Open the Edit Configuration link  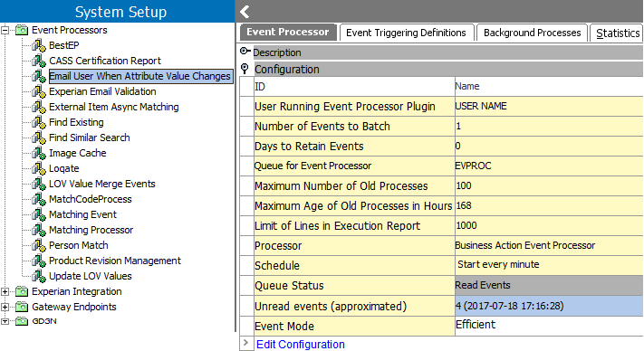tap(301, 344)
